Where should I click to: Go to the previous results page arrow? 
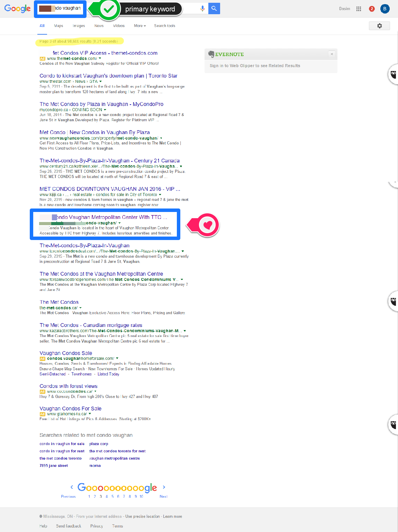coord(72,487)
